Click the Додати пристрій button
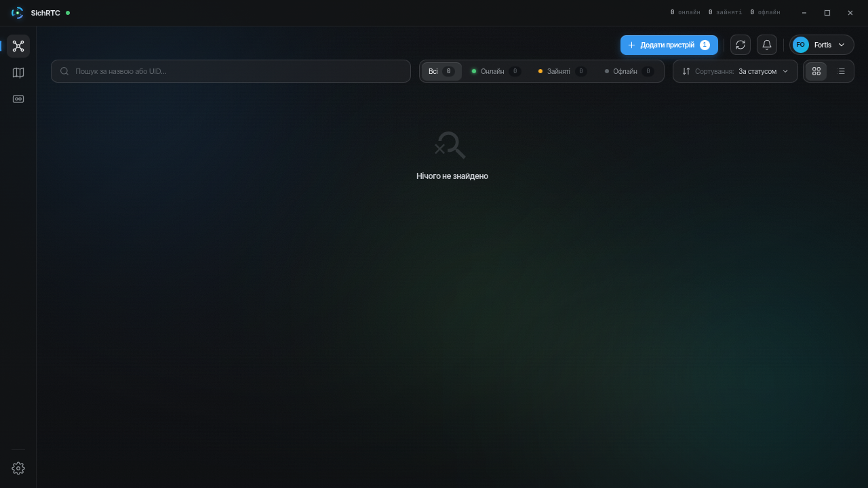Image resolution: width=868 pixels, height=488 pixels. coord(669,45)
